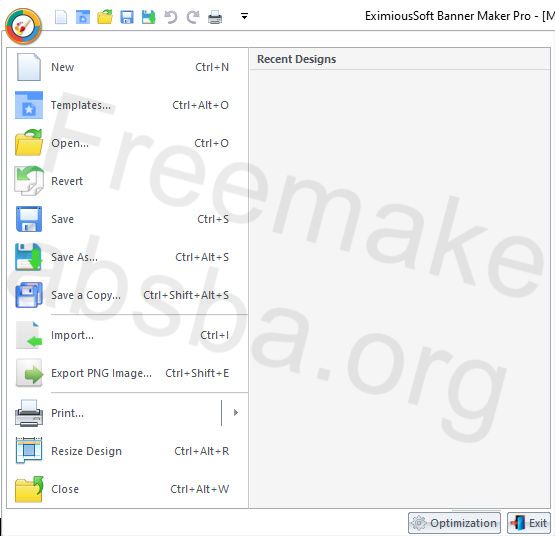Viewport: 555px width, 536px height.
Task: Choose Save As... menu entry
Action: 127,257
